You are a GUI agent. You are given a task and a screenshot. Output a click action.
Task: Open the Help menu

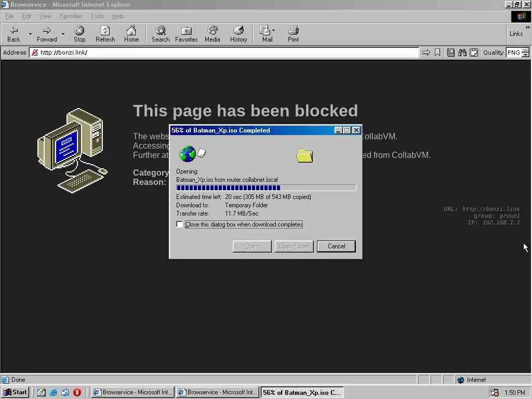(x=118, y=16)
